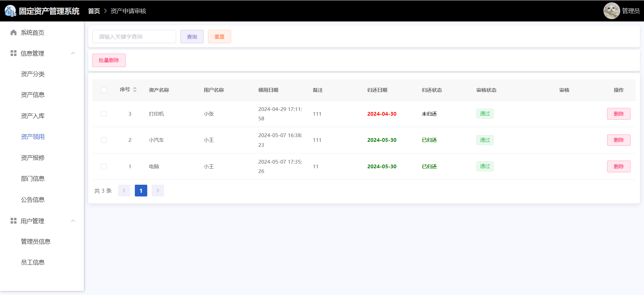Focus the keyword search input field
This screenshot has width=644, height=295.
pos(134,37)
